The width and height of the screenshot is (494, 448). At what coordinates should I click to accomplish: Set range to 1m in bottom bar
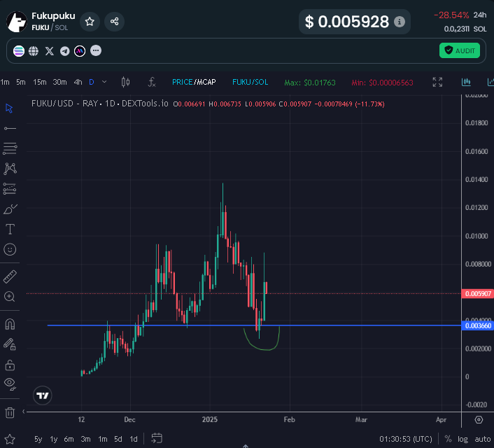(x=103, y=439)
